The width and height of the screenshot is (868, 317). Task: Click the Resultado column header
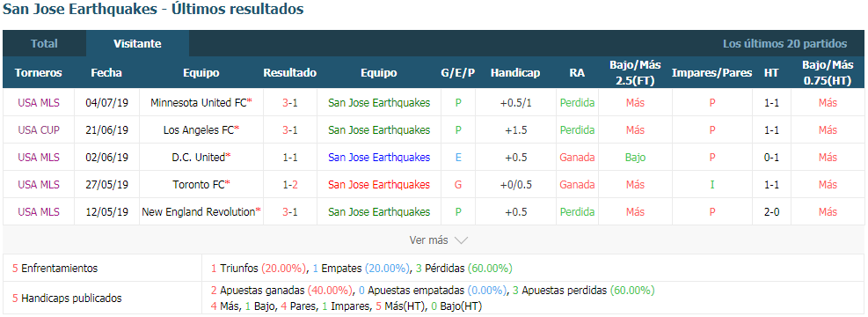pyautogui.click(x=290, y=72)
